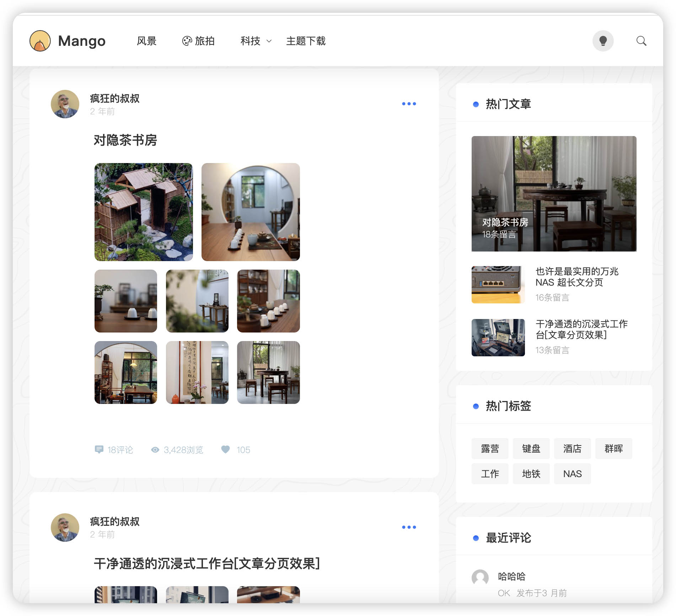Select the NAS tag

tap(573, 474)
